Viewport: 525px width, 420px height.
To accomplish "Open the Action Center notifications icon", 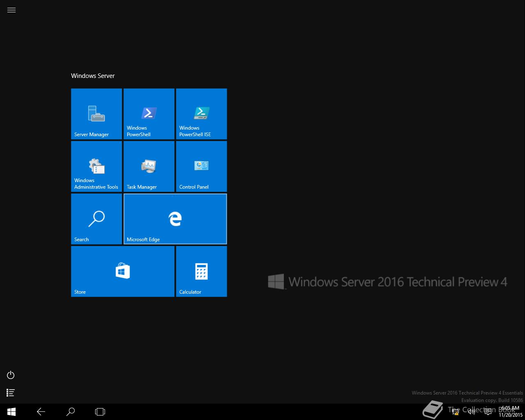I will pos(488,412).
